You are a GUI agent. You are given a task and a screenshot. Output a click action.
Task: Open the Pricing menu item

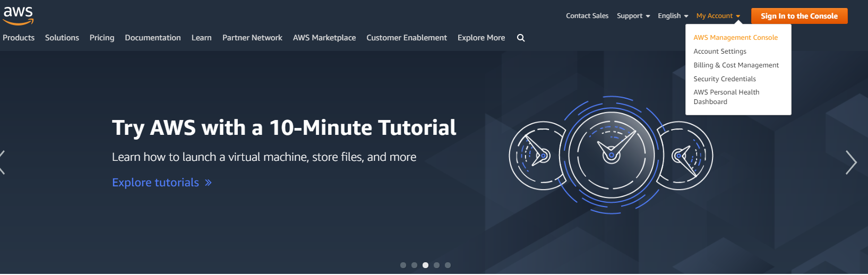(102, 38)
